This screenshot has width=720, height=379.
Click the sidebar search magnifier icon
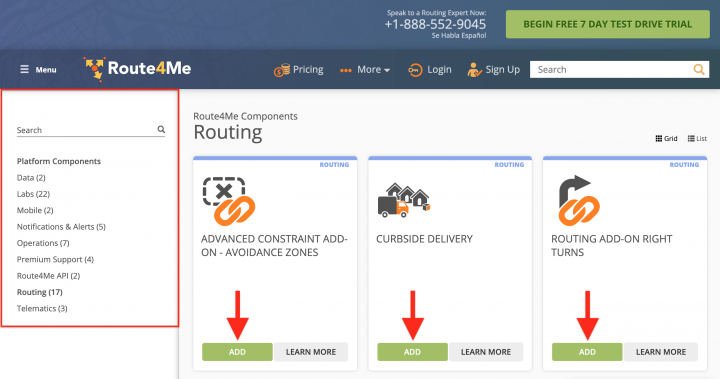(161, 130)
